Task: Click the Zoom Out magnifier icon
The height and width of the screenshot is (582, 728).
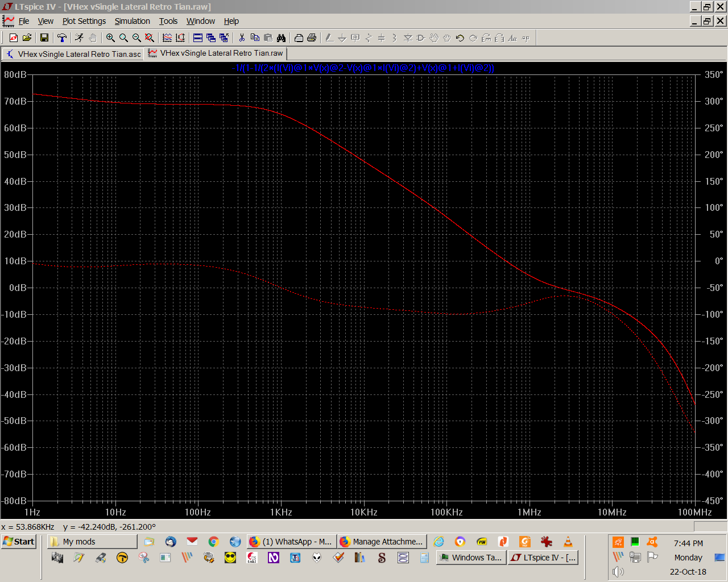Action: 136,38
